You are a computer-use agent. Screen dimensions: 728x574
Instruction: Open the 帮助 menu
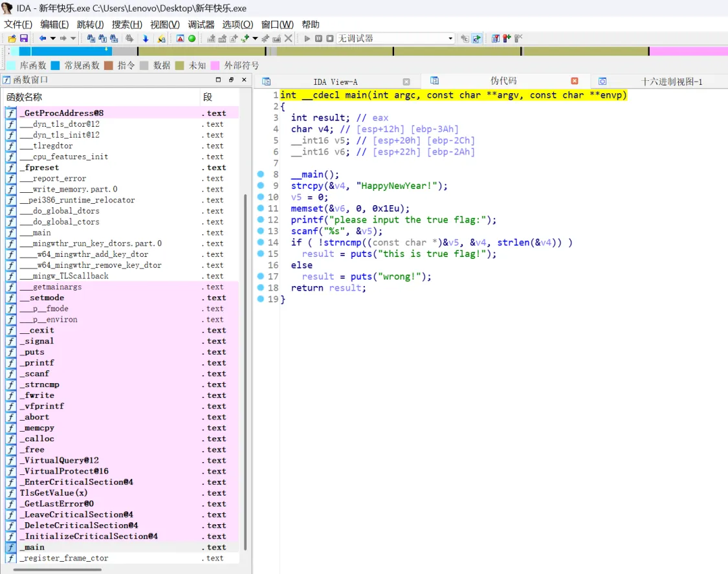point(311,25)
